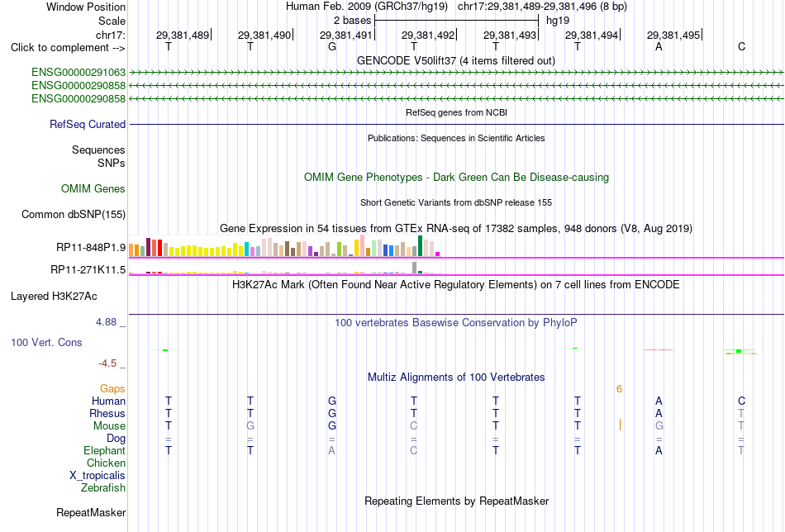
Task: Click the A base in the complement row
Action: tap(659, 46)
